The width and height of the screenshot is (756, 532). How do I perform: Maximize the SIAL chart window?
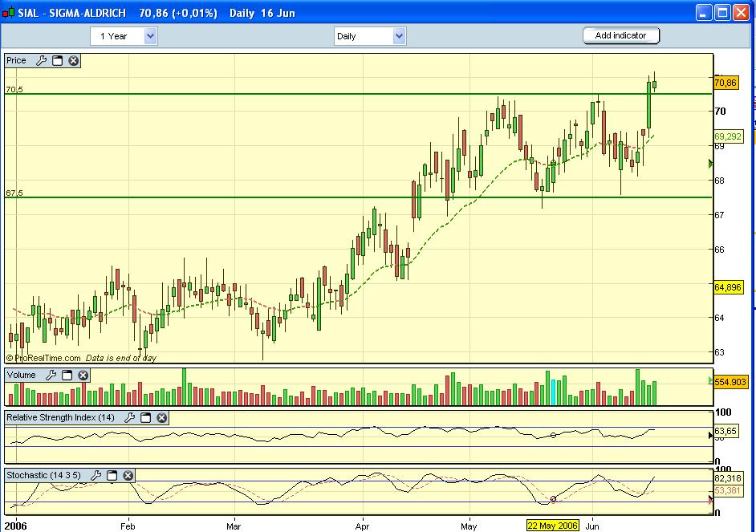722,13
